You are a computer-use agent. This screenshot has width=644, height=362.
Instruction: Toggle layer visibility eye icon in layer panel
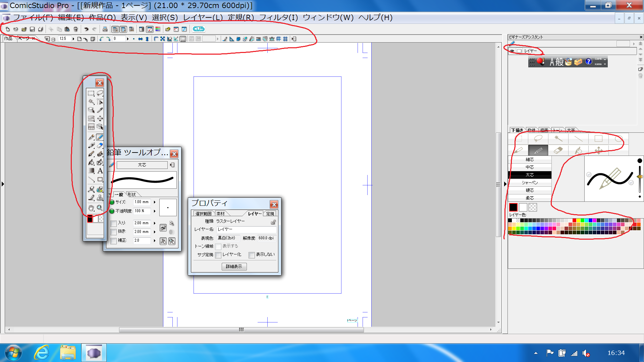512,51
